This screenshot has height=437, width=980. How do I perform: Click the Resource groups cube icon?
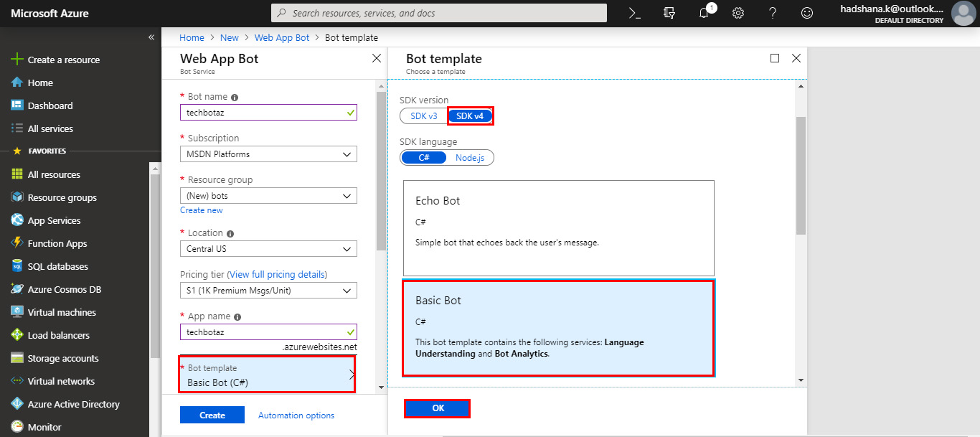click(x=17, y=197)
